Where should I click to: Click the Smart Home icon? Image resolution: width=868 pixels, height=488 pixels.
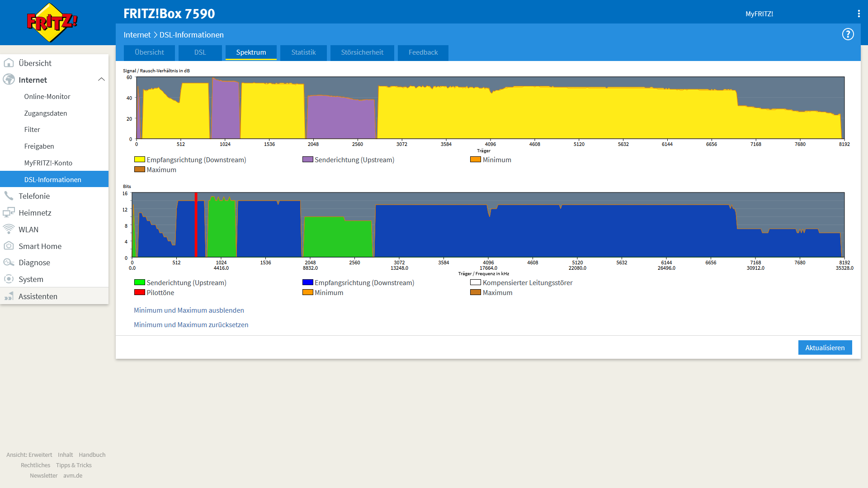pos(9,246)
